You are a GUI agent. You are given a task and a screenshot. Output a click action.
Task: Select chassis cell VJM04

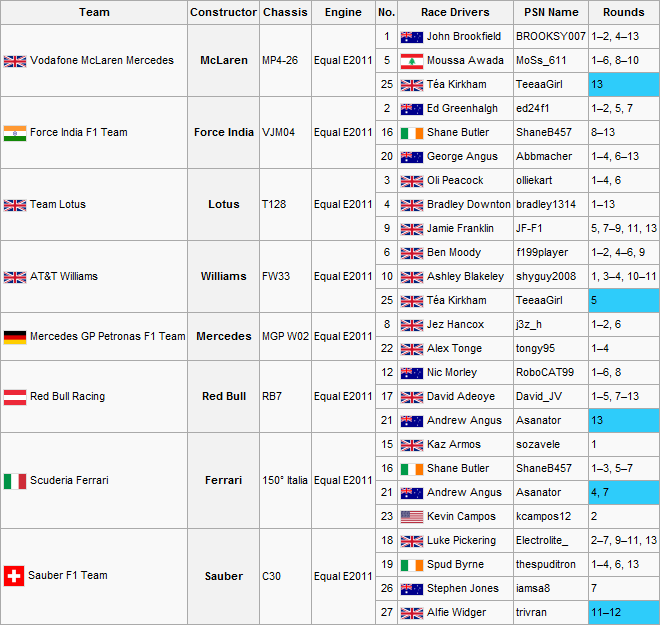click(285, 133)
